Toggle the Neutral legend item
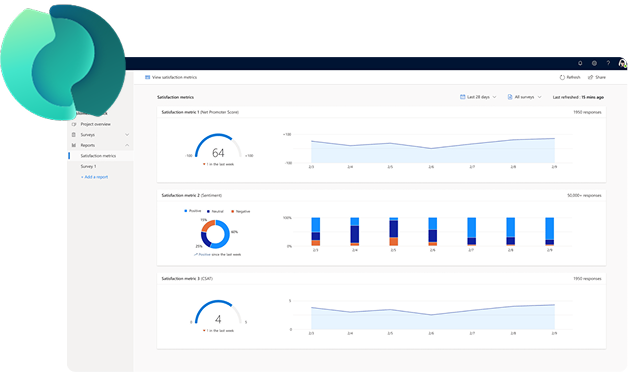Screen dimensions: 640x385 tap(215, 211)
